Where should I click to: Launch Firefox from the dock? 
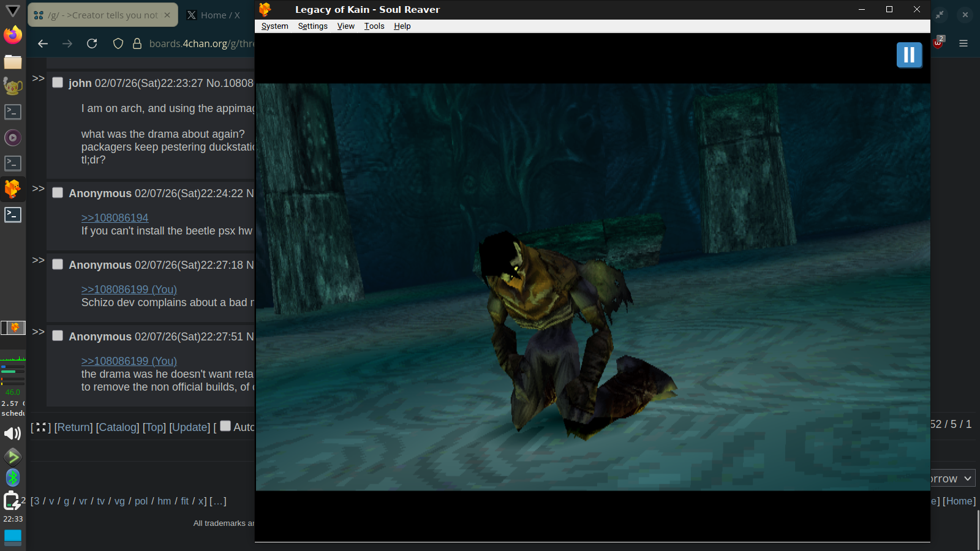(x=13, y=35)
